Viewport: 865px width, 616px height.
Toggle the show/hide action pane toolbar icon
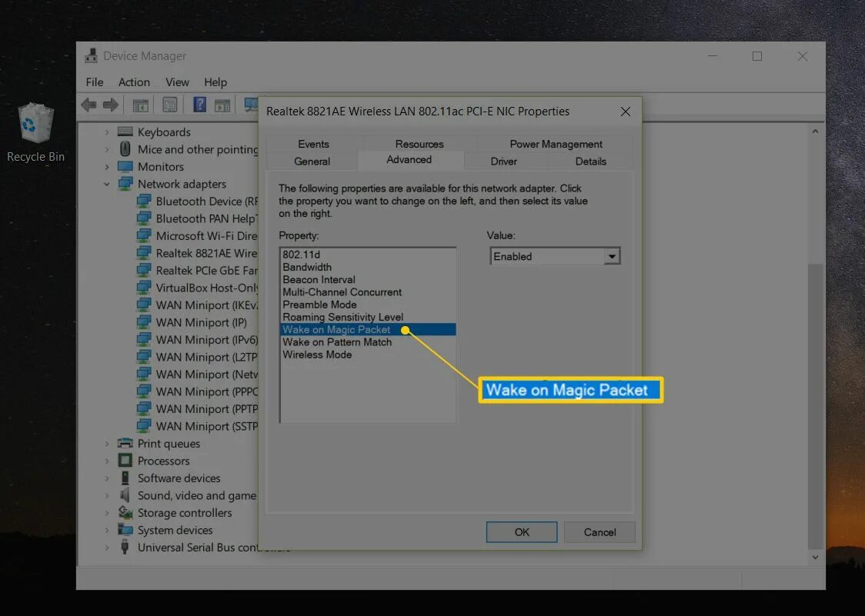[222, 105]
